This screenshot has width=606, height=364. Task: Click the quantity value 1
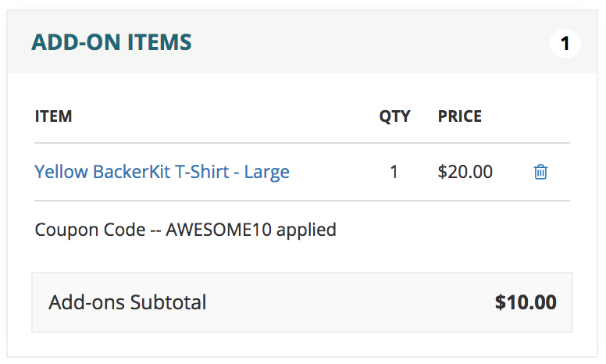pyautogui.click(x=394, y=172)
